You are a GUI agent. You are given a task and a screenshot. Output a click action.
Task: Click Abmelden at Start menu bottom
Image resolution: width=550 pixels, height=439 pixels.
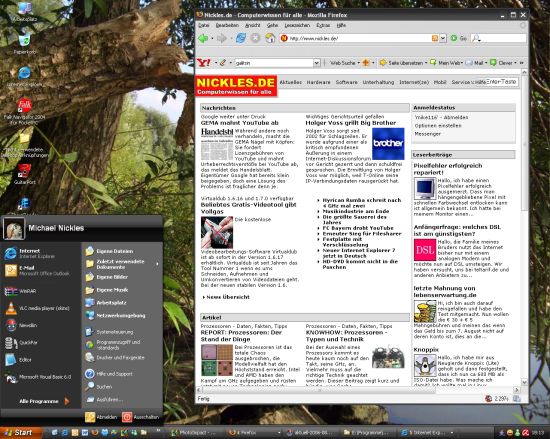(x=101, y=417)
